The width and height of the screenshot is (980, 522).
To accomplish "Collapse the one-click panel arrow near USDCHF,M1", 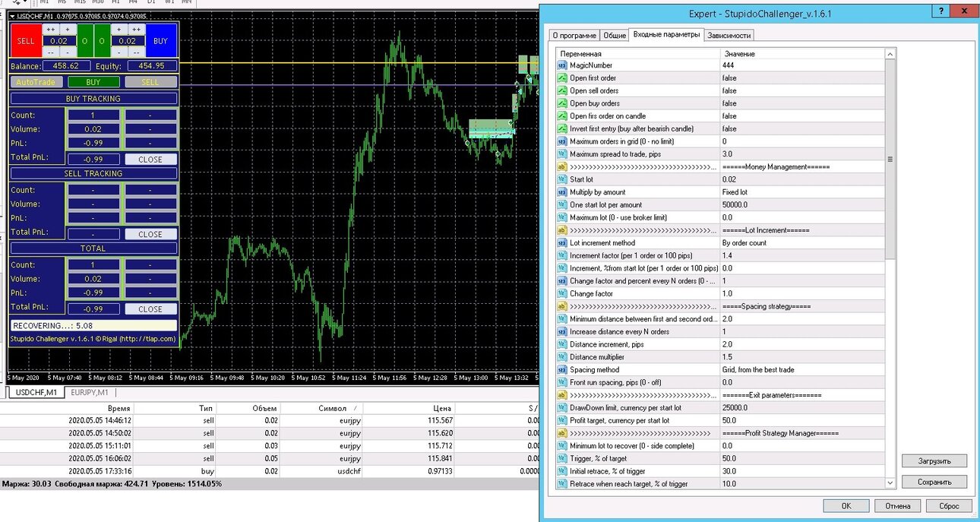I will pos(12,15).
